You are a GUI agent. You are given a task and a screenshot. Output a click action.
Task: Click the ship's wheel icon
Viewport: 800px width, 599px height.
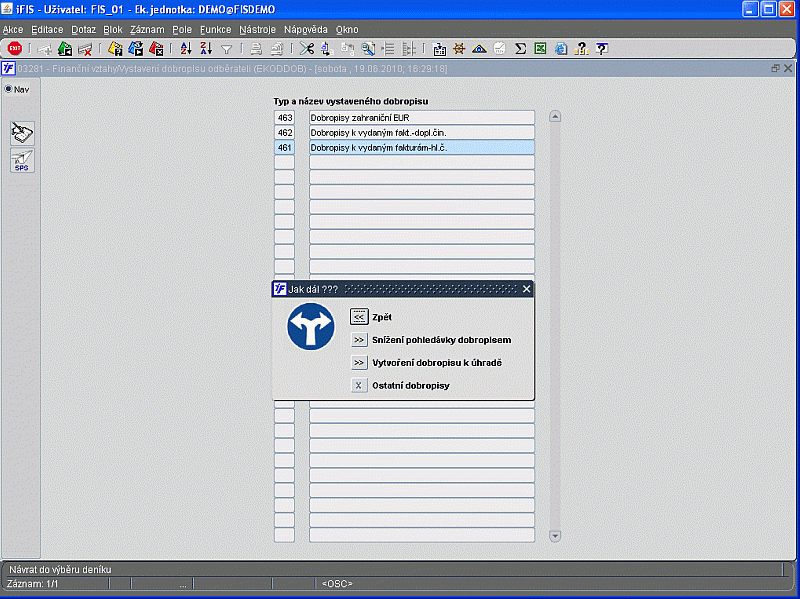(459, 48)
